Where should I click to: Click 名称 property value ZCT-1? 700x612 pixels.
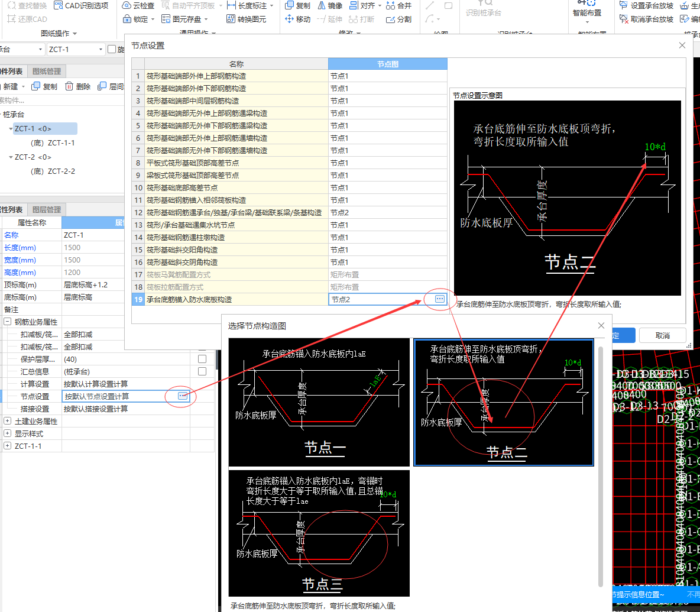tap(93, 235)
